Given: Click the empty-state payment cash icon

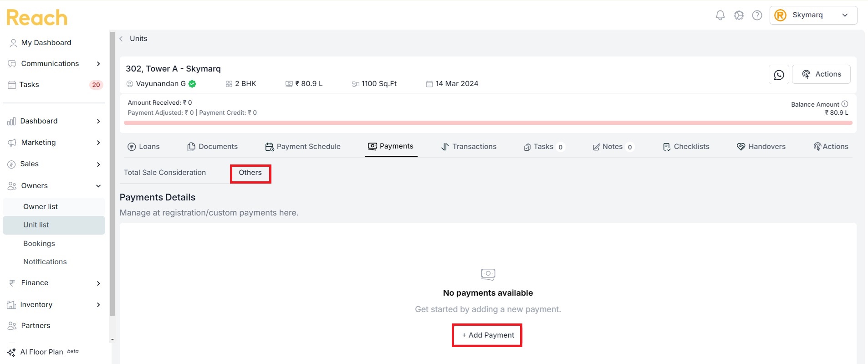Looking at the screenshot, I should click(x=488, y=274).
